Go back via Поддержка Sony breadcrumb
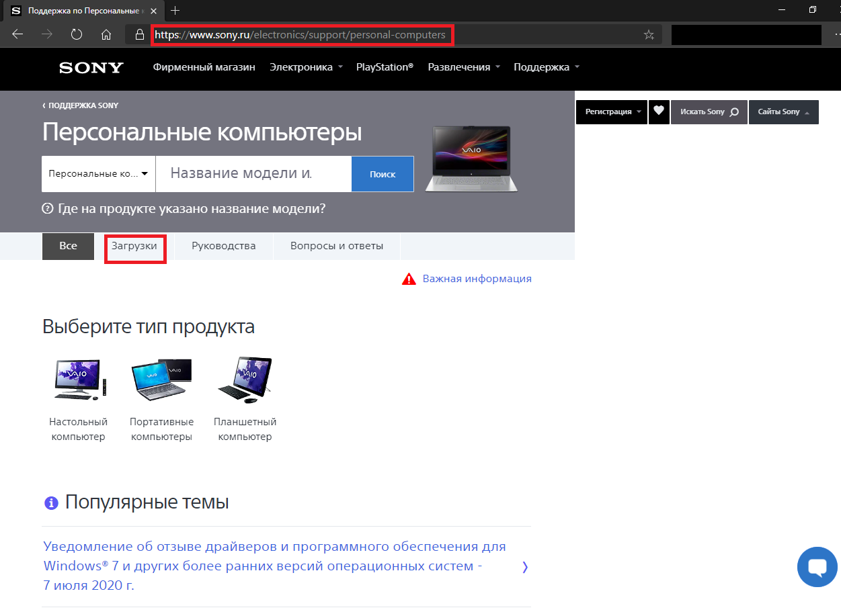 click(x=80, y=105)
